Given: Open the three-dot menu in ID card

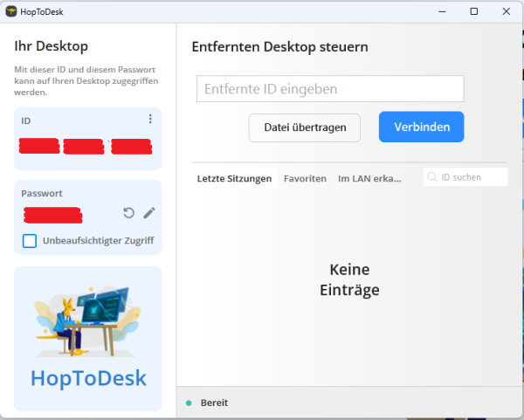Looking at the screenshot, I should click(x=150, y=119).
